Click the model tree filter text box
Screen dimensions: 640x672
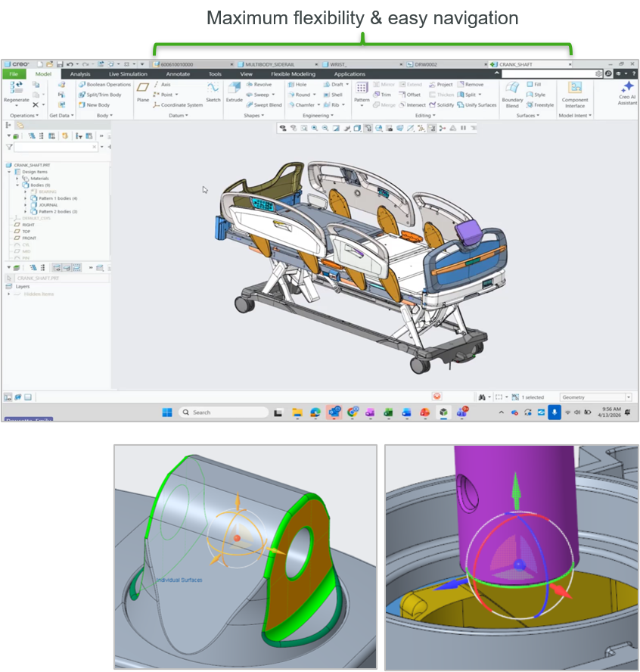pos(56,147)
